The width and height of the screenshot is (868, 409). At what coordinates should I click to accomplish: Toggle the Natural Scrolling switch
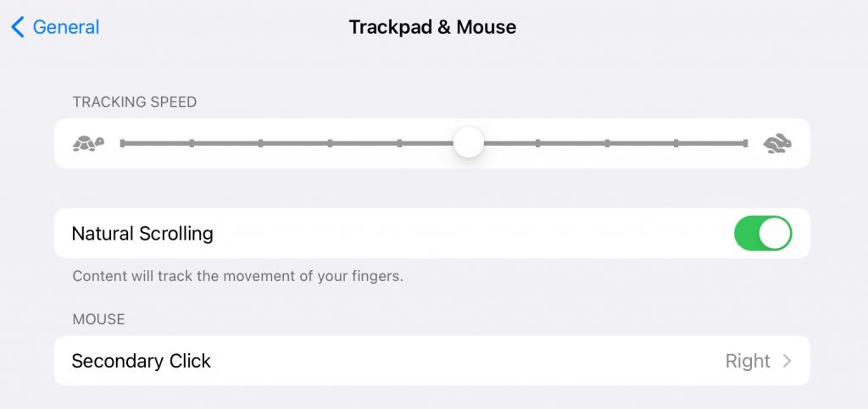pos(763,233)
